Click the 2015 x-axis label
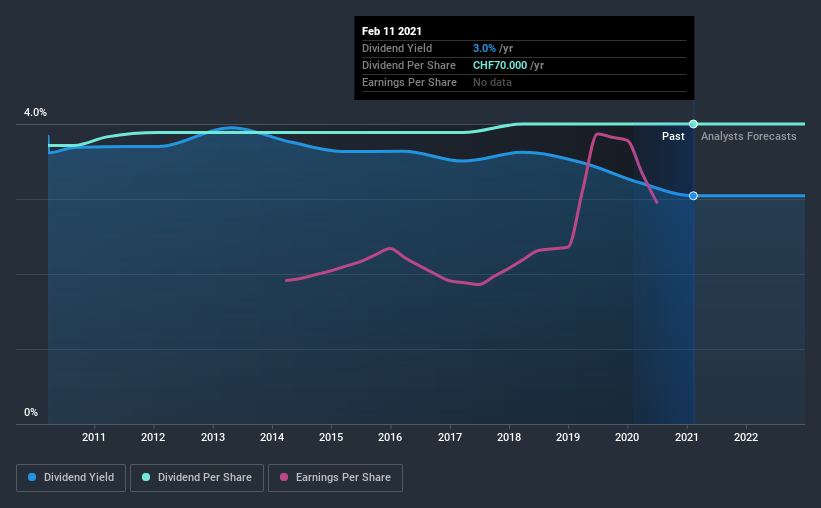Image resolution: width=821 pixels, height=508 pixels. 331,437
